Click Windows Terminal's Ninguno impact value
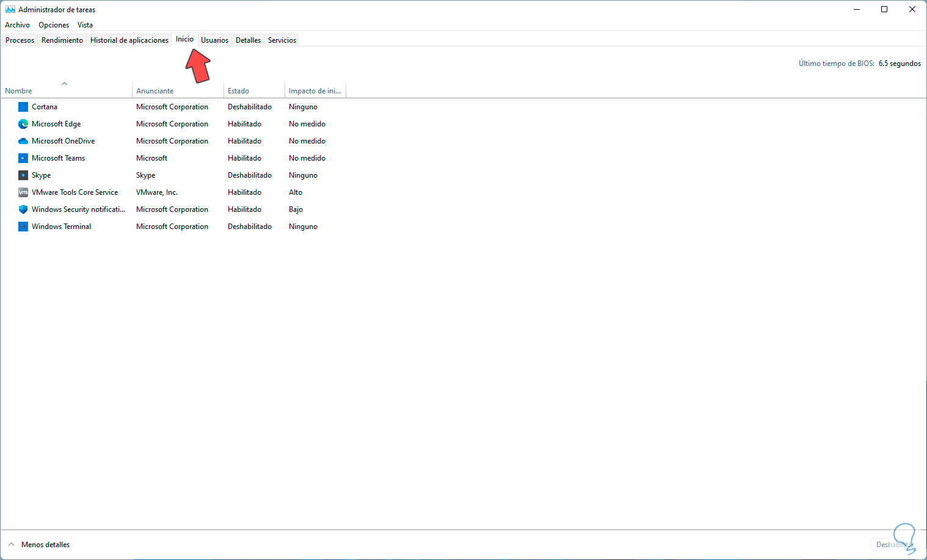The image size is (927, 560). tap(304, 227)
